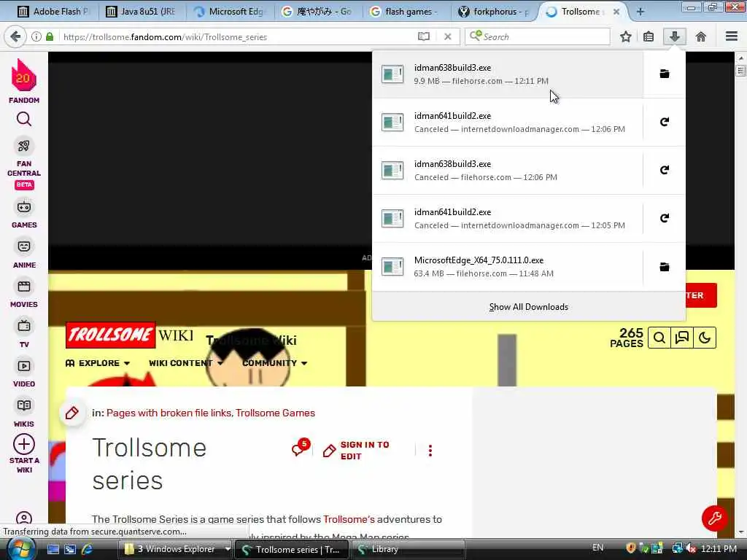The image size is (747, 560).
Task: Open Pages with broken file links category
Action: coord(169,413)
